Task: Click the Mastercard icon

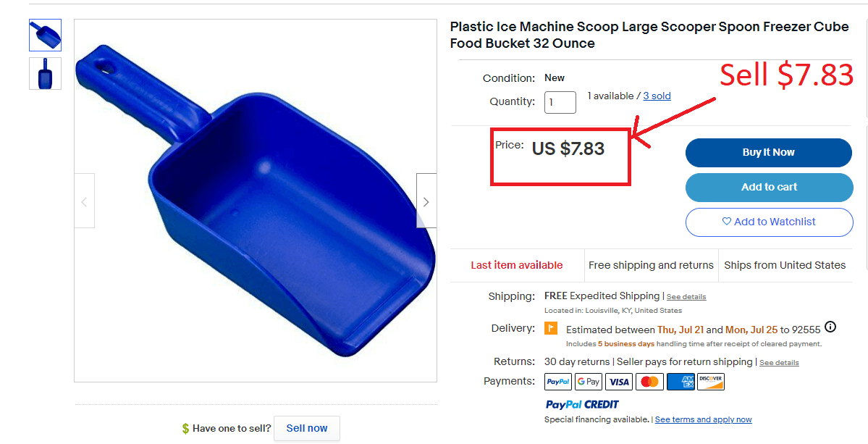Action: (x=649, y=382)
